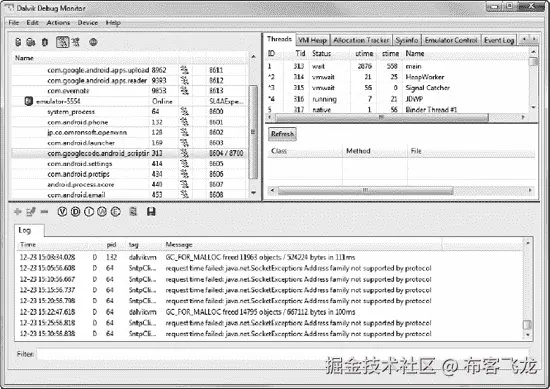Select the HeapWorker thread row
The width and height of the screenshot is (550, 389).
tap(397, 77)
